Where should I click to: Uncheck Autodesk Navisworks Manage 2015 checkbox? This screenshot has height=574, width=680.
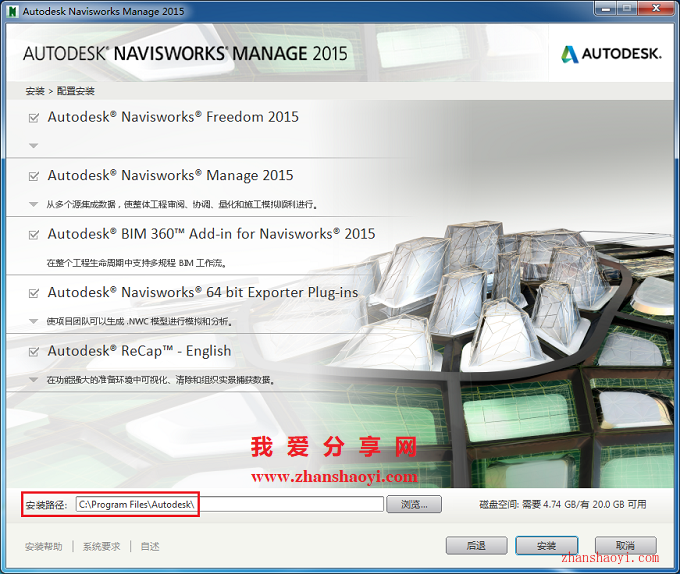coord(33,176)
